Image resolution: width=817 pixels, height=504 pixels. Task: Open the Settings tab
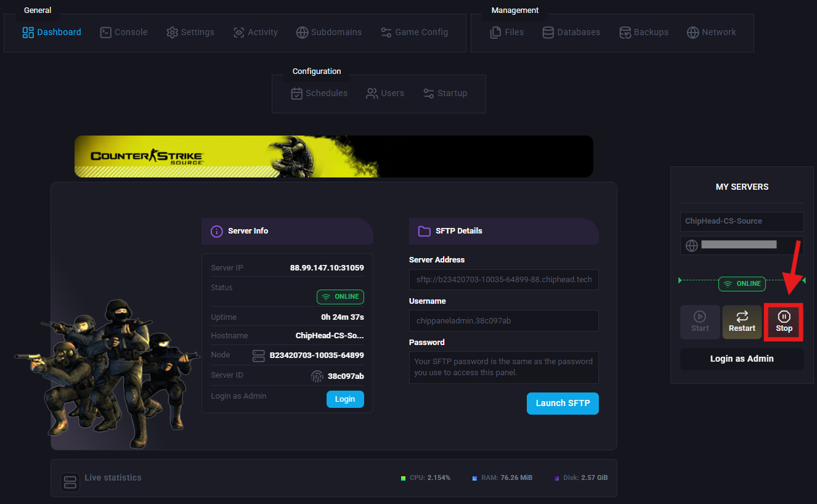click(x=190, y=32)
